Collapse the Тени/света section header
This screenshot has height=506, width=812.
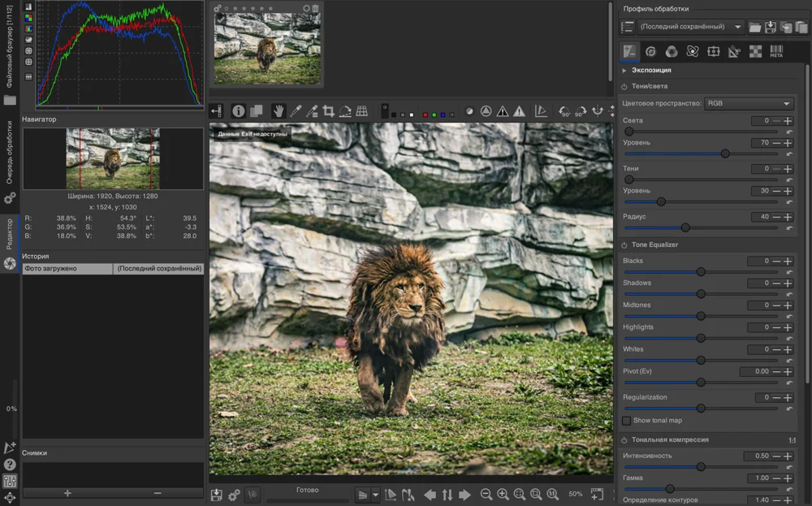(x=650, y=86)
